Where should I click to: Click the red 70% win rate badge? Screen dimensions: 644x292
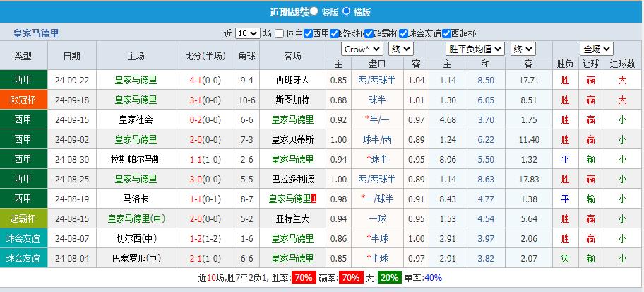[x=304, y=278]
